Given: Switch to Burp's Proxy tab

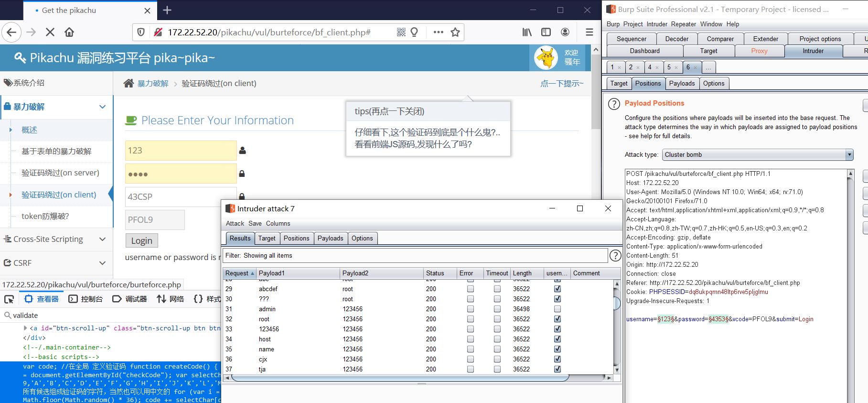Looking at the screenshot, I should pos(759,51).
